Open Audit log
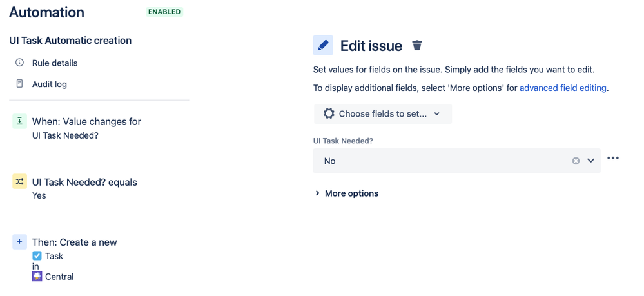 49,84
